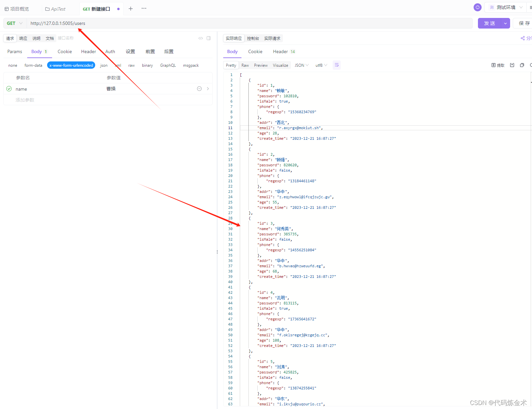Select the json body type
This screenshot has height=409, width=532.
[104, 65]
